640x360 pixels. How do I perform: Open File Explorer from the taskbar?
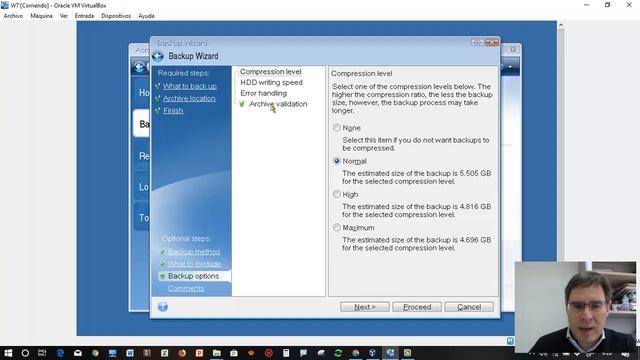[217, 353]
